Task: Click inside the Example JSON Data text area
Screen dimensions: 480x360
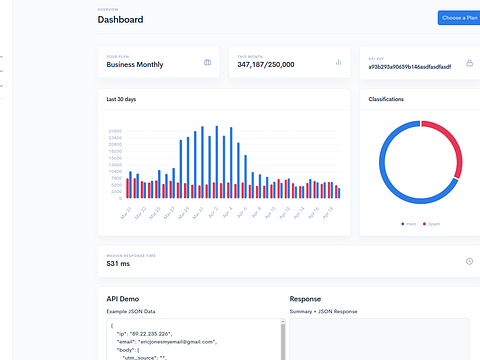Action: tap(193, 339)
